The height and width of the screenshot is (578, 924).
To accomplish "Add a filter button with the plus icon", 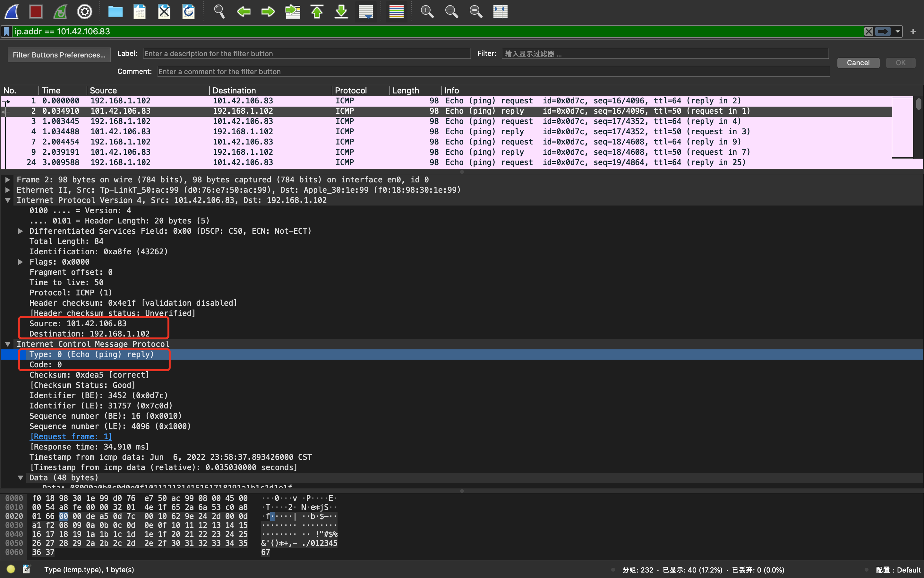I will tap(913, 31).
